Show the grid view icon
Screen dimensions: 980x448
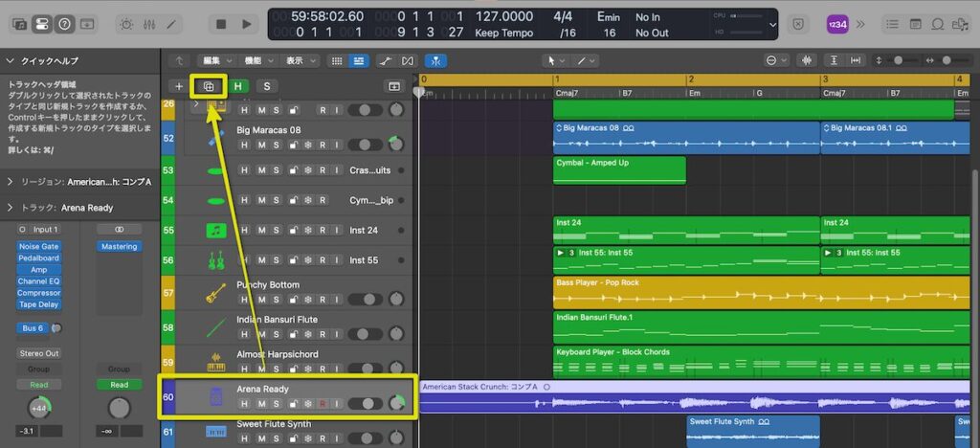337,60
